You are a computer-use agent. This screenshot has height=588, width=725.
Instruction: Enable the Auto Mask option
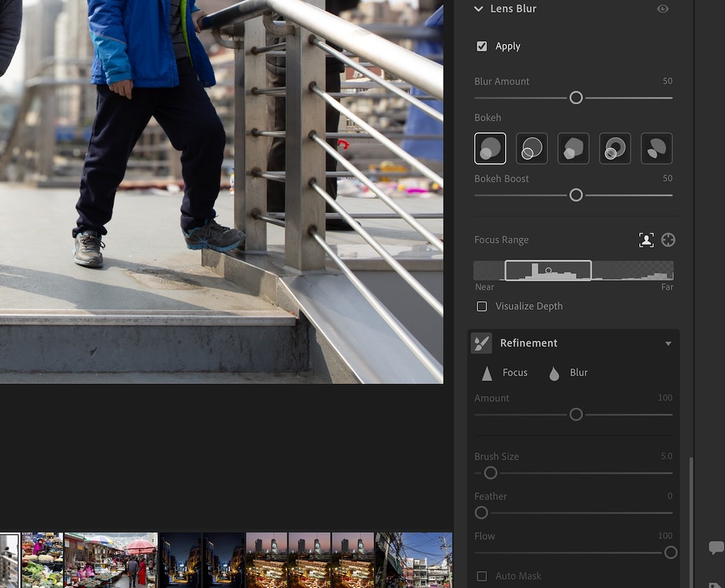pos(482,576)
